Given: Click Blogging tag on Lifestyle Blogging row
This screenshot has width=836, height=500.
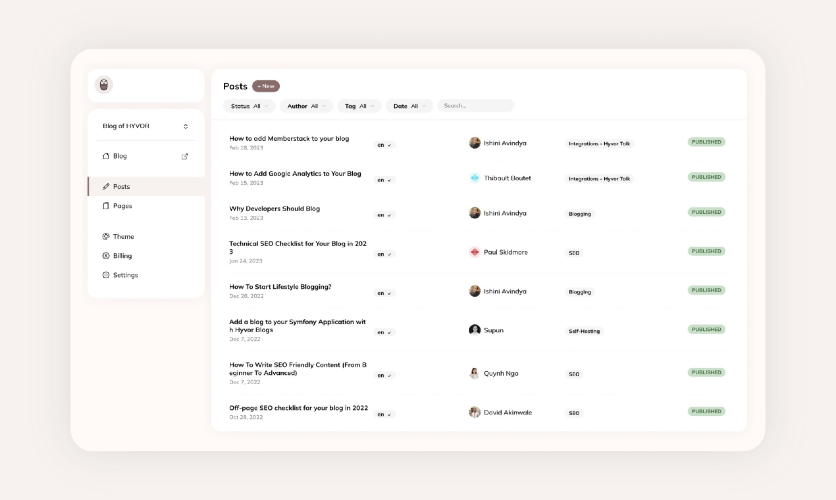Looking at the screenshot, I should click(x=580, y=292).
